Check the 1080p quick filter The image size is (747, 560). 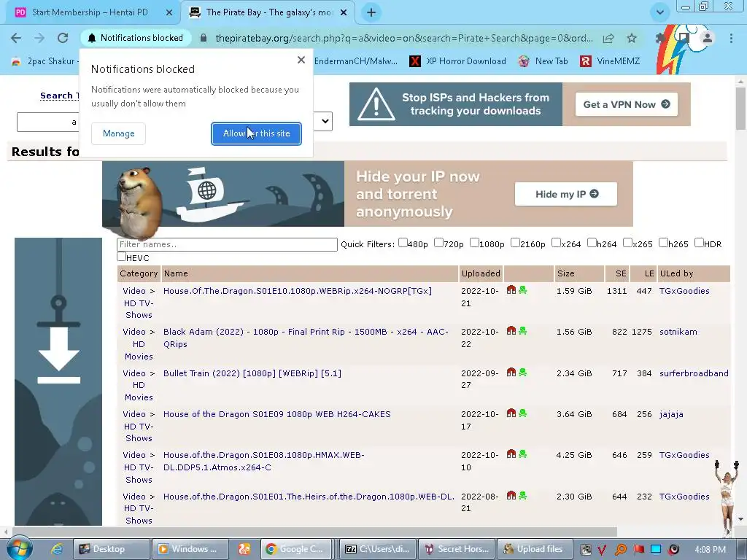pyautogui.click(x=474, y=243)
